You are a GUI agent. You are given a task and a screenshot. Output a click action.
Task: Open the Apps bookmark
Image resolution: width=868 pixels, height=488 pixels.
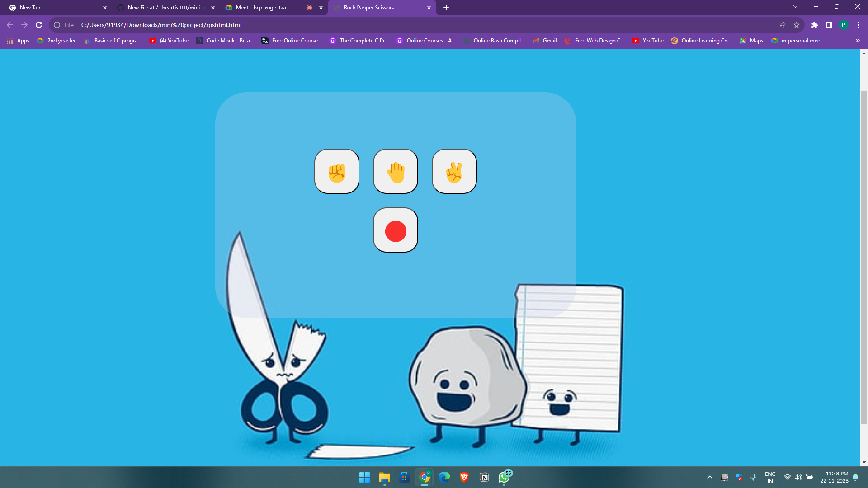click(x=18, y=41)
